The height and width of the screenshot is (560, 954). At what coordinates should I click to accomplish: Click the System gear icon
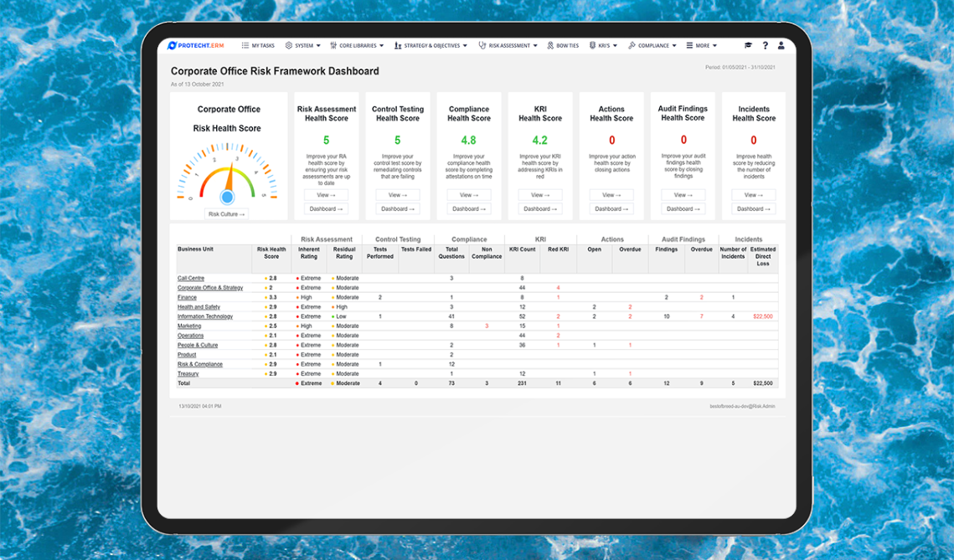coord(289,46)
